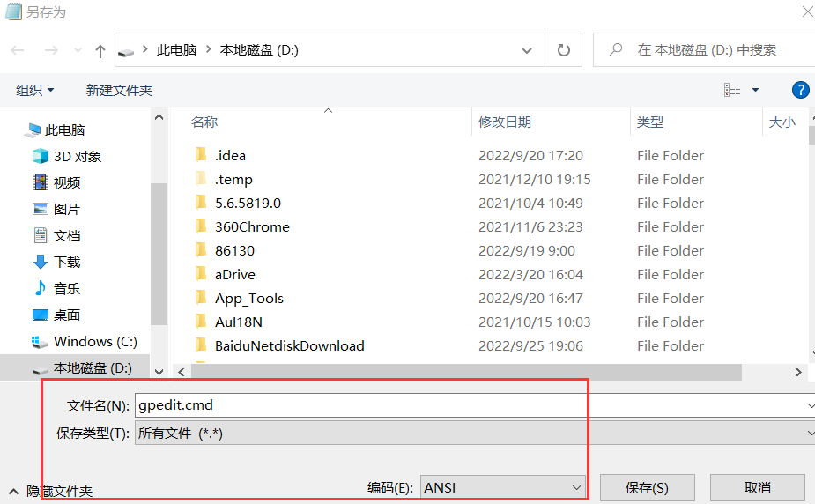The height and width of the screenshot is (504, 815).
Task: Close the 另存为 dialog
Action: click(807, 11)
